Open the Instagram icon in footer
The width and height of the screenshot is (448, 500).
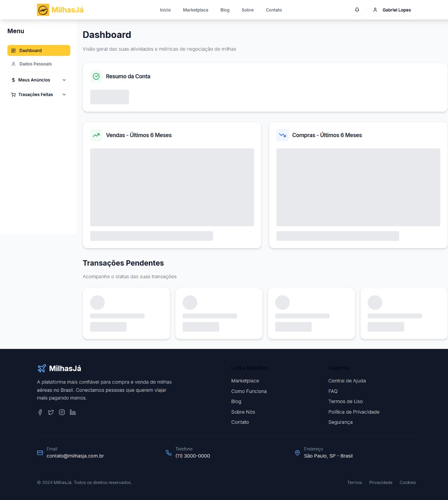pyautogui.click(x=62, y=412)
